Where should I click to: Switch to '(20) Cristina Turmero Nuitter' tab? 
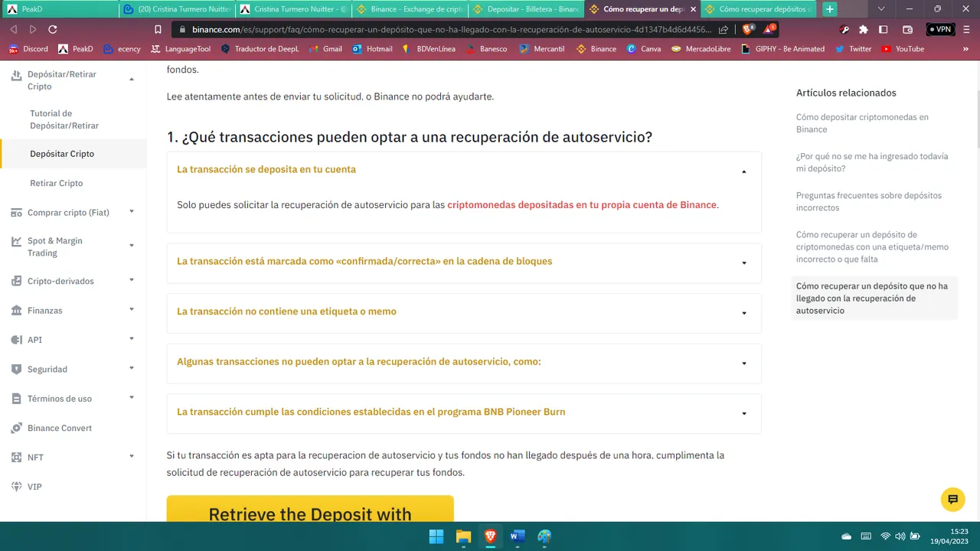tap(177, 9)
